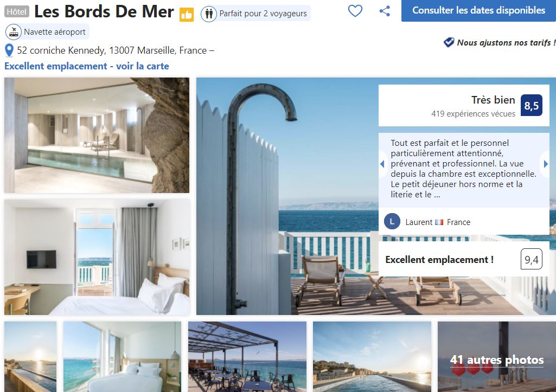Click the two travelers icon
Image resolution: width=556 pixels, height=392 pixels.
pos(209,14)
